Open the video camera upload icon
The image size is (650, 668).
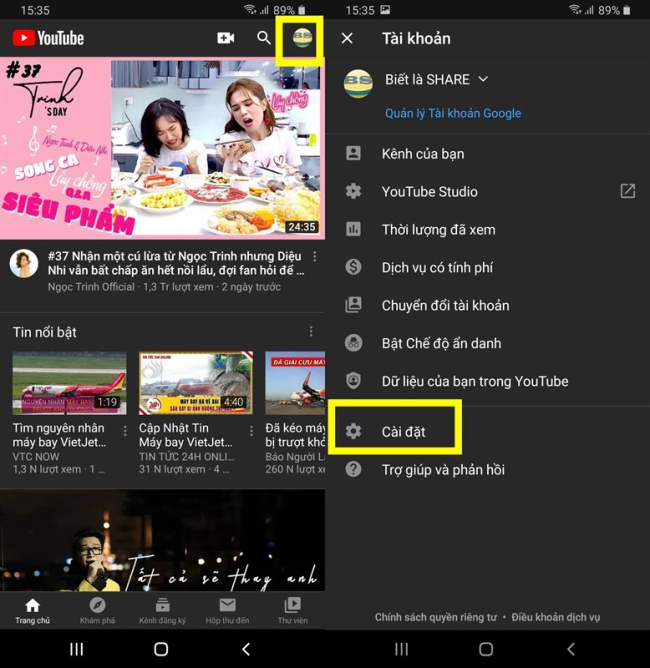(x=225, y=38)
